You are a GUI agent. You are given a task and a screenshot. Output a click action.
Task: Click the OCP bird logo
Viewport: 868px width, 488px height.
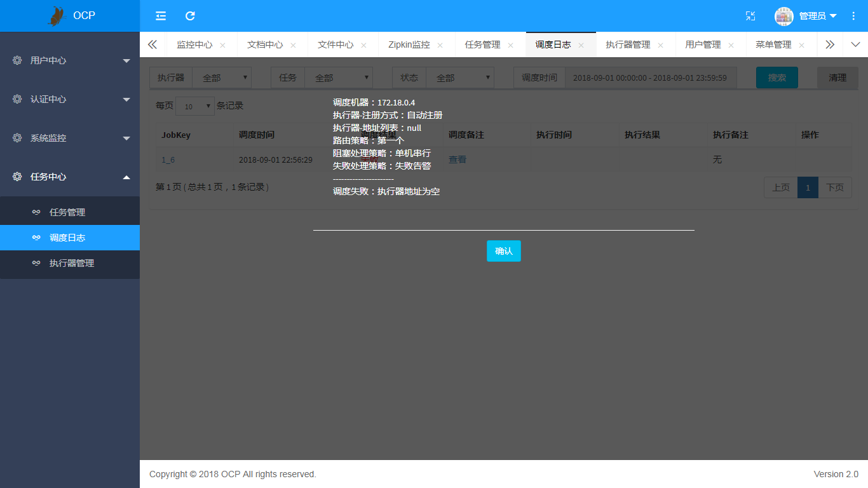(57, 16)
